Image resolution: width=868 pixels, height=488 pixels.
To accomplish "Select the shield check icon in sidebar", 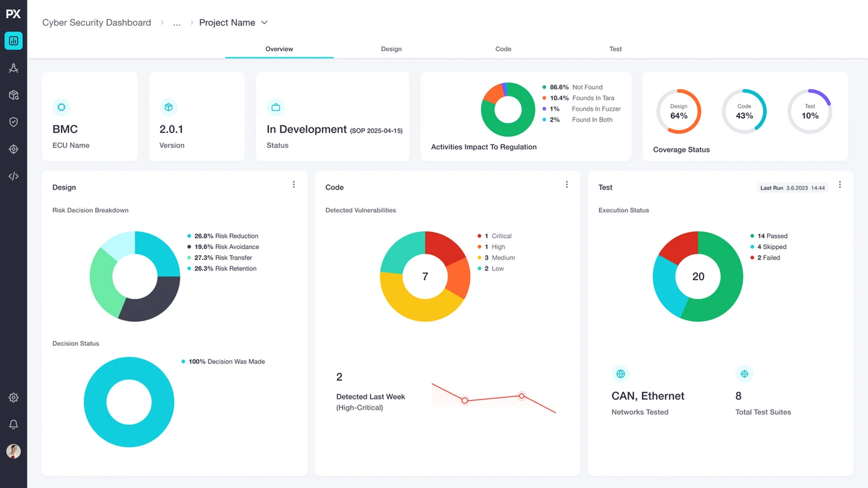I will pyautogui.click(x=13, y=122).
